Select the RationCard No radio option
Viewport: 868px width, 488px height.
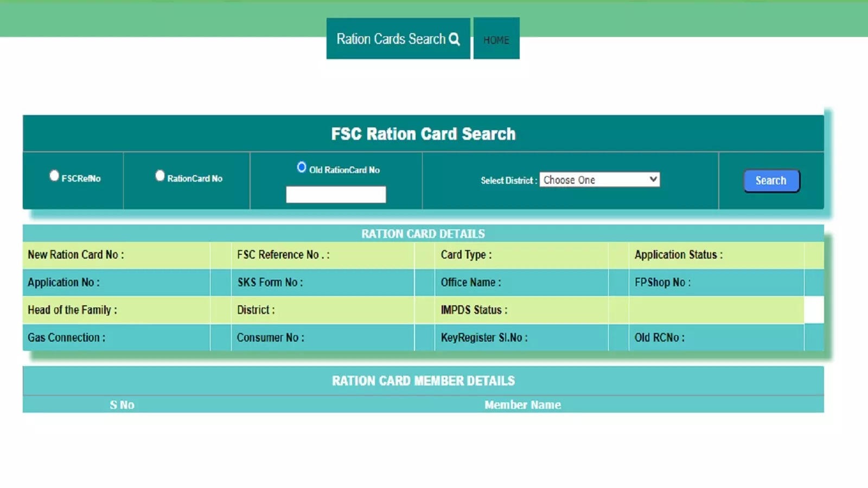click(x=160, y=176)
